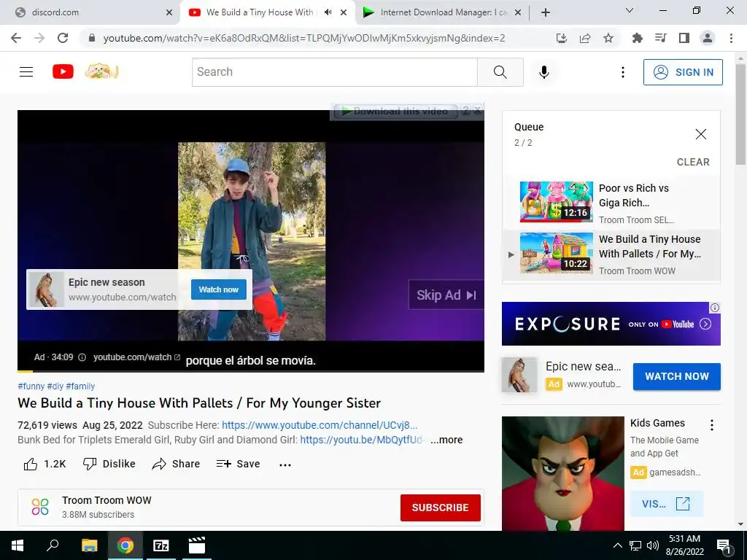Switch to the Internet Download Manager tab
Image resolution: width=747 pixels, height=560 pixels.
pos(442,12)
